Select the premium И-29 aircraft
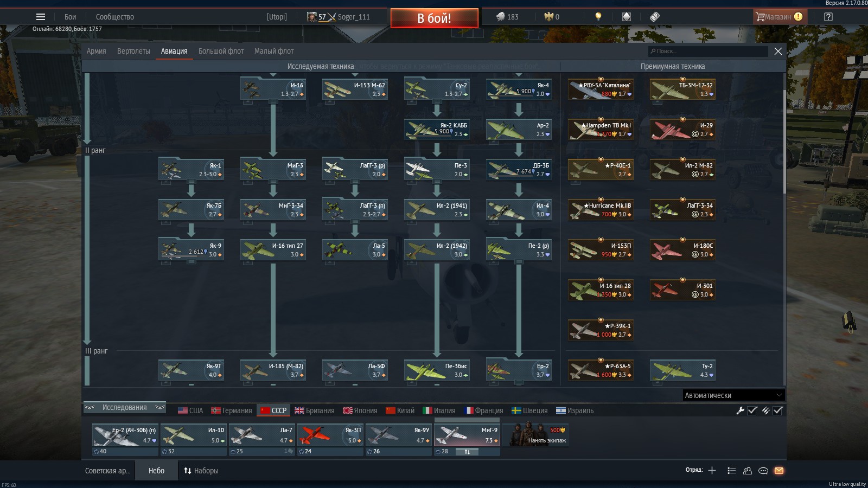 [x=682, y=129]
